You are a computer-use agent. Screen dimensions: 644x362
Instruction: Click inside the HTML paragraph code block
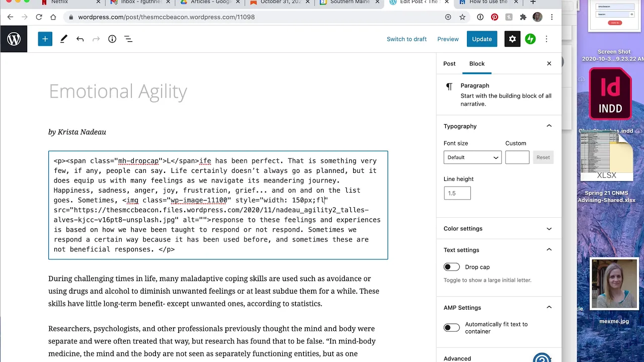(x=218, y=205)
